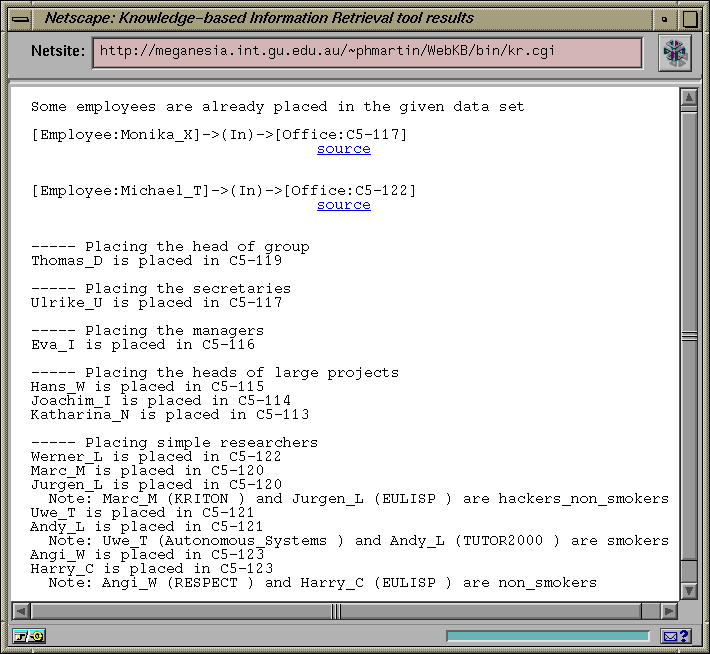The width and height of the screenshot is (710, 654).
Task: Click the vertical scrollbar down arrow
Action: pos(688,591)
